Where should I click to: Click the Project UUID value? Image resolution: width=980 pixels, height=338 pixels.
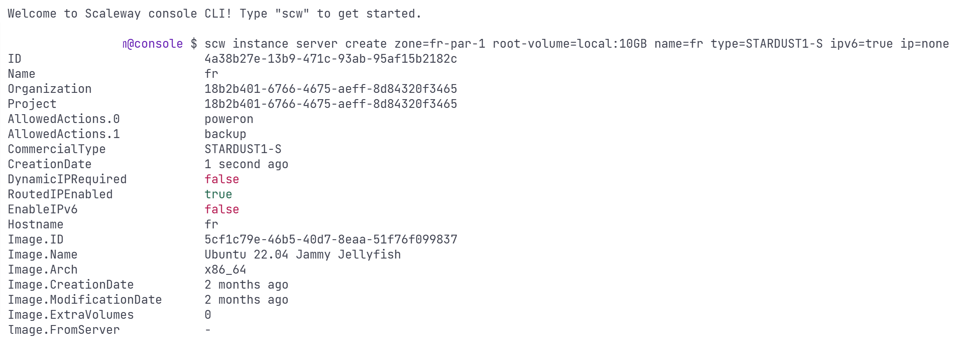pos(330,104)
